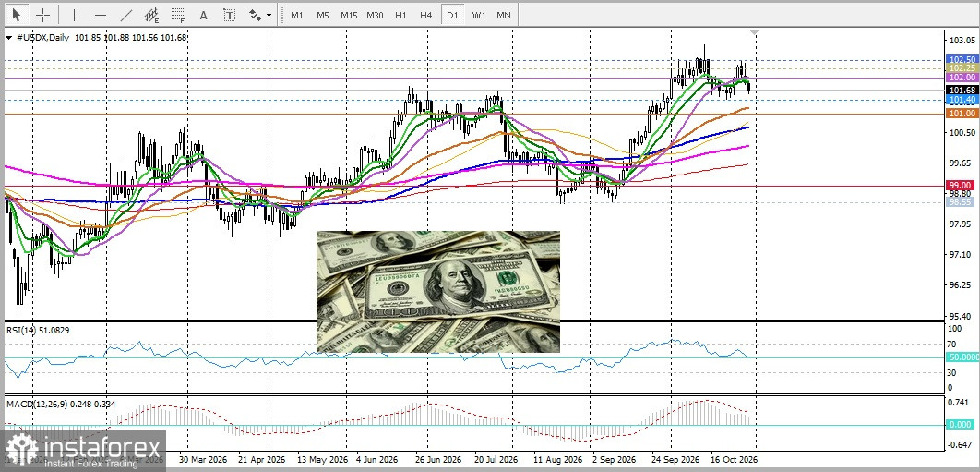Click the MACD(12,26,9) indicator label
Screen dimensions: 980x472
63,405
